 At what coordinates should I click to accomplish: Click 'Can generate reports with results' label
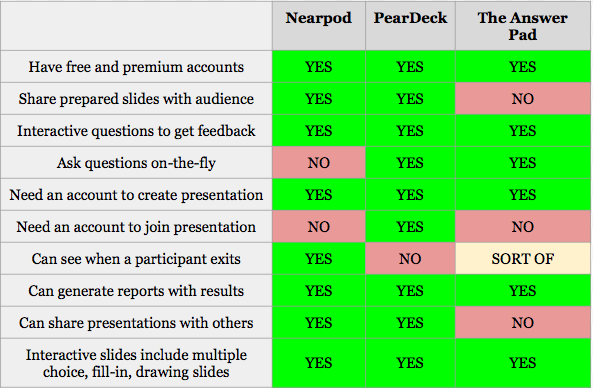point(136,291)
